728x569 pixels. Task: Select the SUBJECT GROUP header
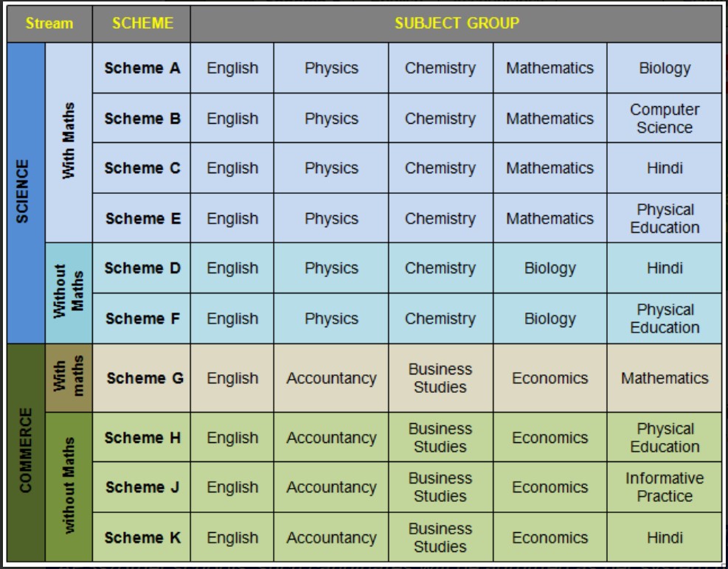coord(456,24)
